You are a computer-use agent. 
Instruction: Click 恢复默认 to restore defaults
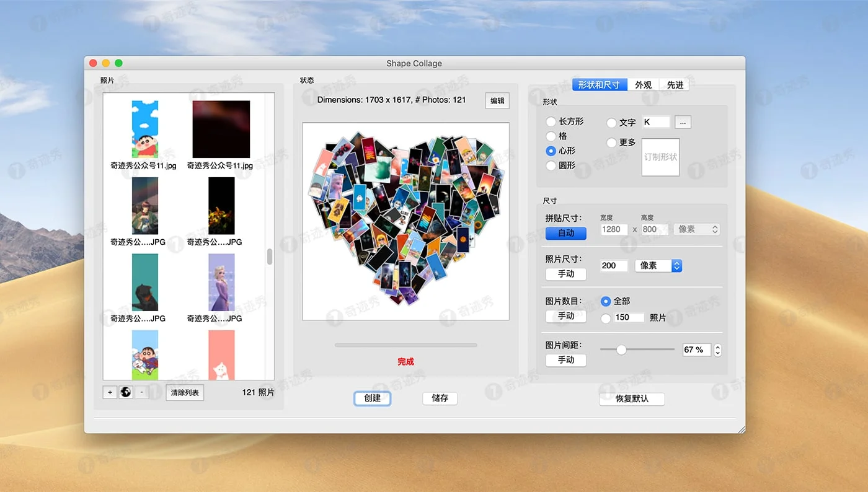pos(631,398)
